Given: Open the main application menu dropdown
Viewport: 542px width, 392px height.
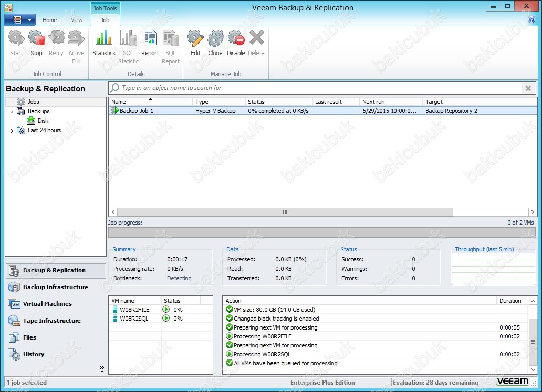Looking at the screenshot, I should (20, 20).
